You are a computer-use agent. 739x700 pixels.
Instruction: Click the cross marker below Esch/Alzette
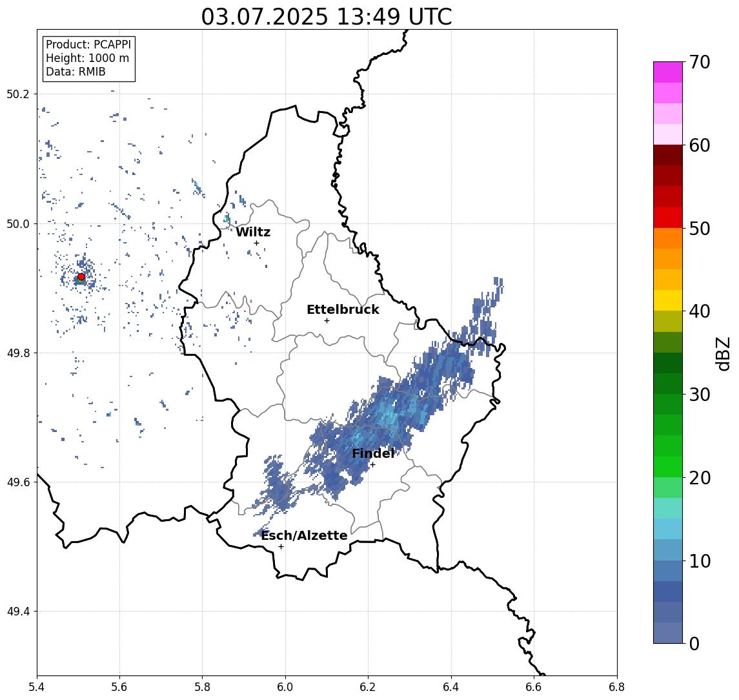[281, 547]
